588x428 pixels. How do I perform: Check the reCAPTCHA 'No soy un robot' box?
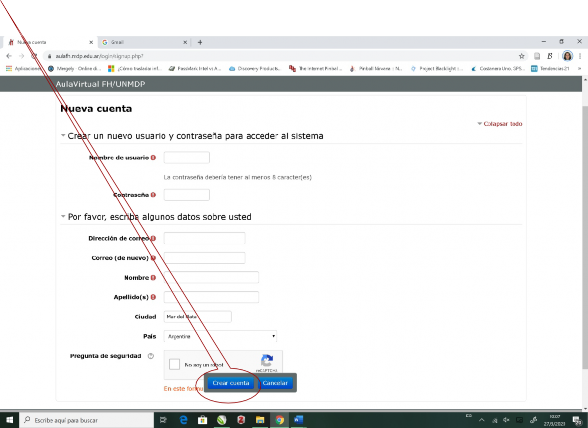coord(174,364)
